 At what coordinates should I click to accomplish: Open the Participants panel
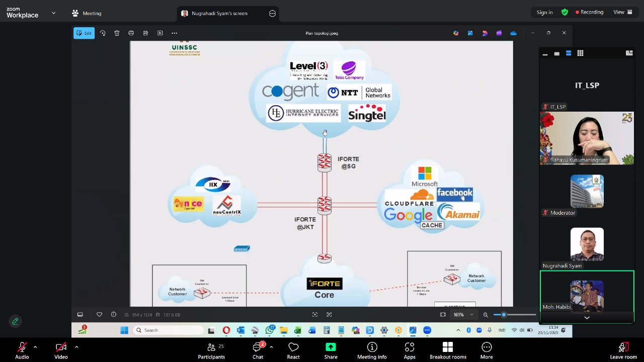pyautogui.click(x=211, y=350)
